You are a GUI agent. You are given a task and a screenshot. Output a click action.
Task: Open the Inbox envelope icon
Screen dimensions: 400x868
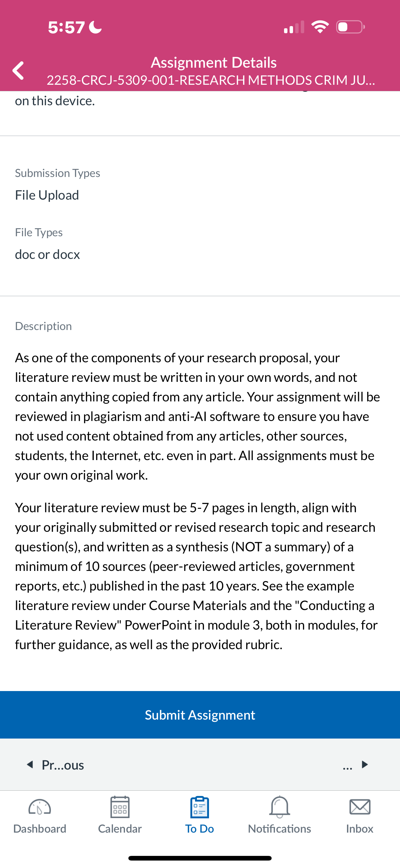(360, 807)
